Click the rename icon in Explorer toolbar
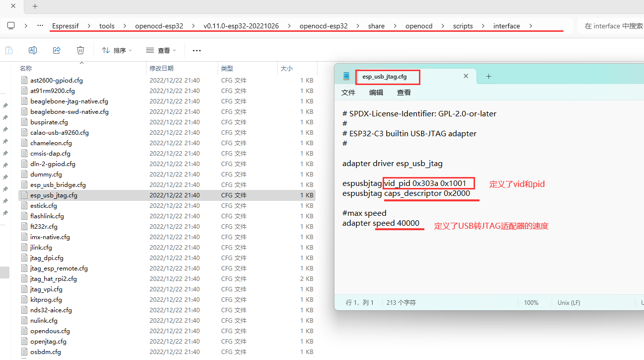 point(33,50)
